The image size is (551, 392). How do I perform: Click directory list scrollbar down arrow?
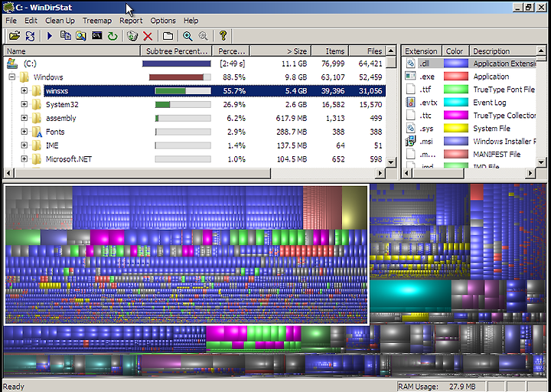pos(391,162)
